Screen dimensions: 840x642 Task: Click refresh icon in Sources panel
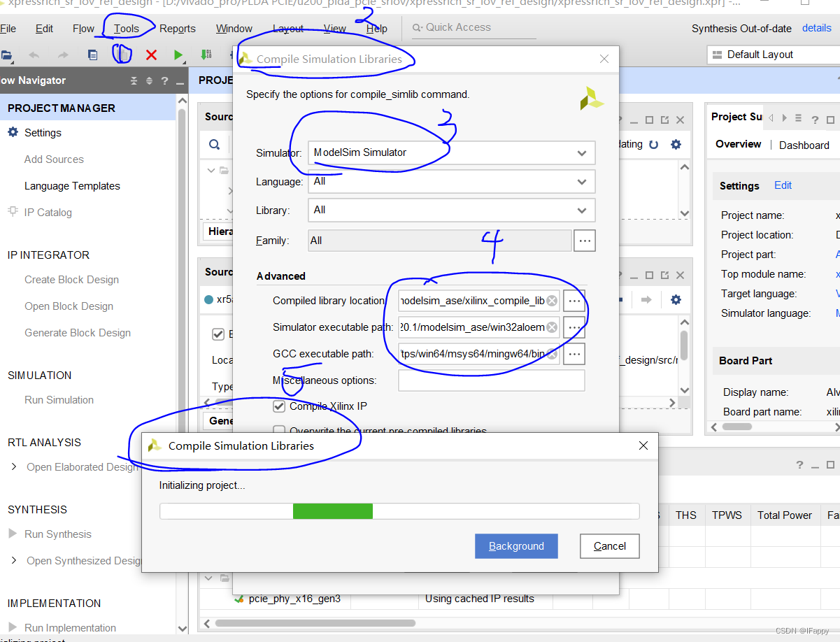pyautogui.click(x=654, y=145)
